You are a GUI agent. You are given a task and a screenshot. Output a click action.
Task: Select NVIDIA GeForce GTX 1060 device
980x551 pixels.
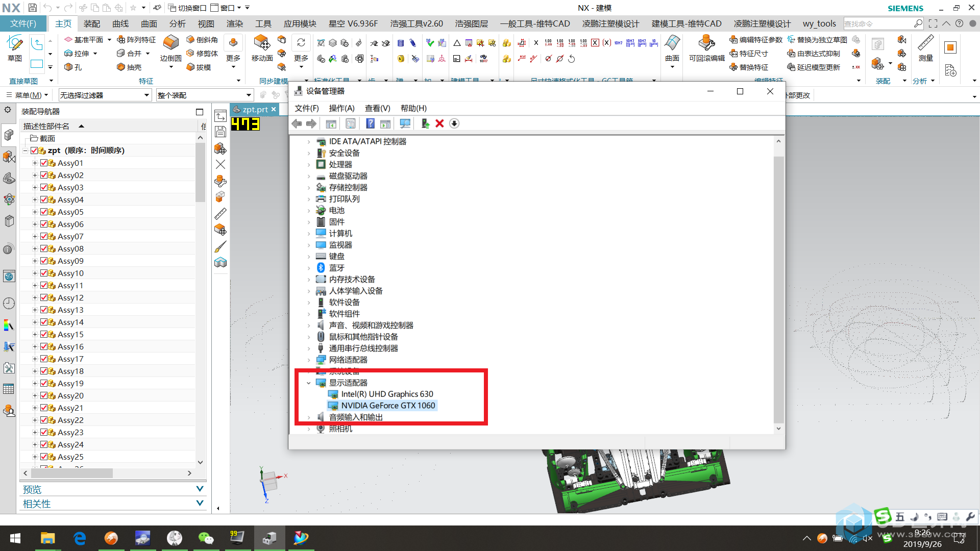[388, 406]
